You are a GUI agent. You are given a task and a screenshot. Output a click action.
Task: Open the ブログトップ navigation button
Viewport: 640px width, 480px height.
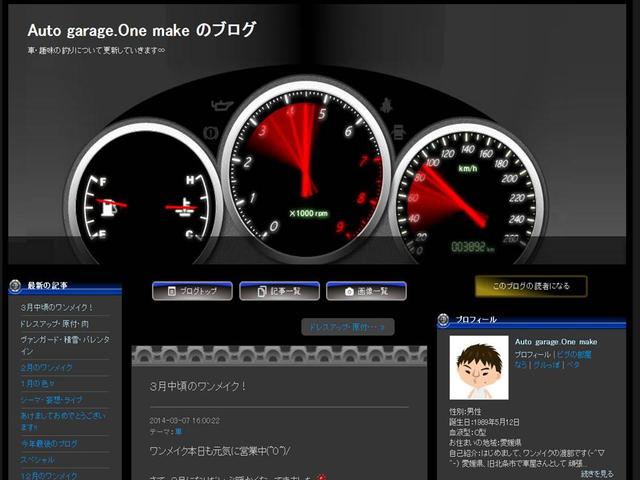(x=192, y=291)
